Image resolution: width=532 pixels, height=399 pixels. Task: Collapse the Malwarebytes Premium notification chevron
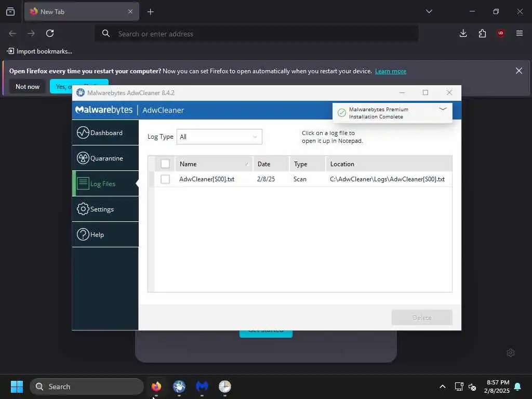click(x=443, y=109)
